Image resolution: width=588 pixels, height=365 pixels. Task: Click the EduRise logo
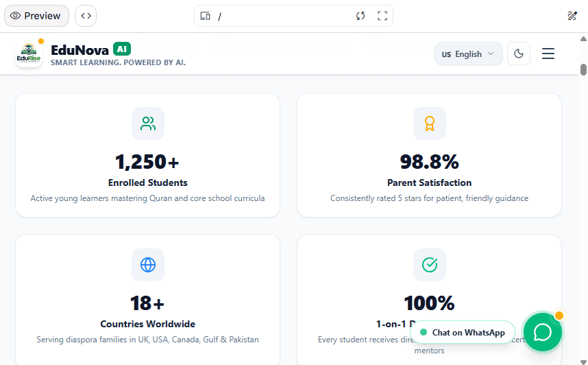tap(29, 54)
